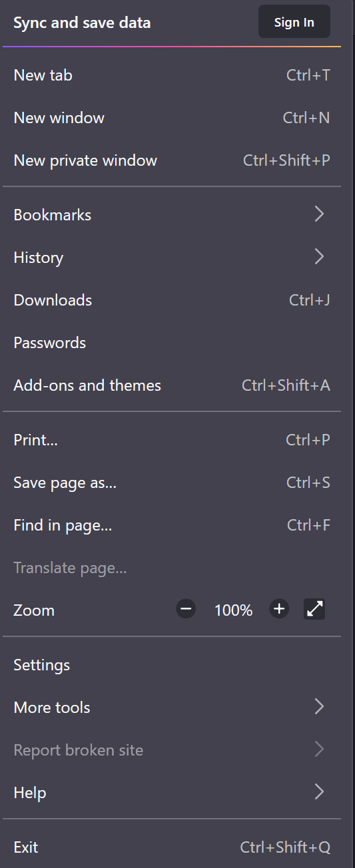Open Sync and save data
The image size is (355, 868).
(82, 23)
